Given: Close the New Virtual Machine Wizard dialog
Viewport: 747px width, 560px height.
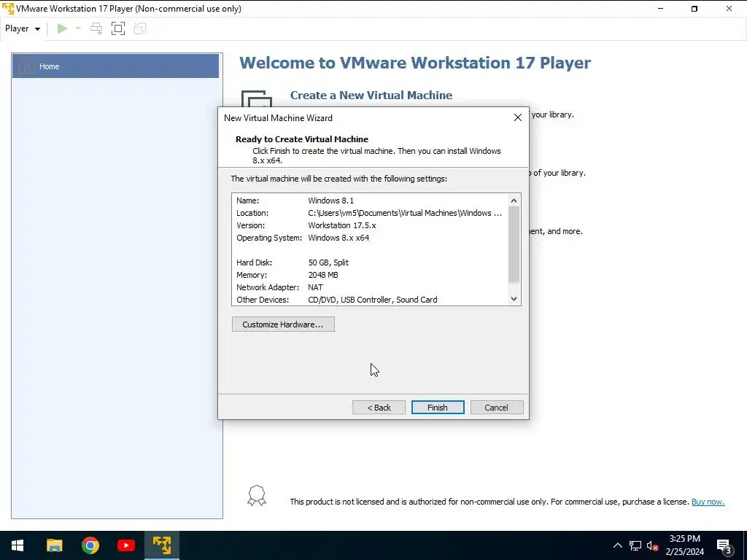Looking at the screenshot, I should point(518,117).
